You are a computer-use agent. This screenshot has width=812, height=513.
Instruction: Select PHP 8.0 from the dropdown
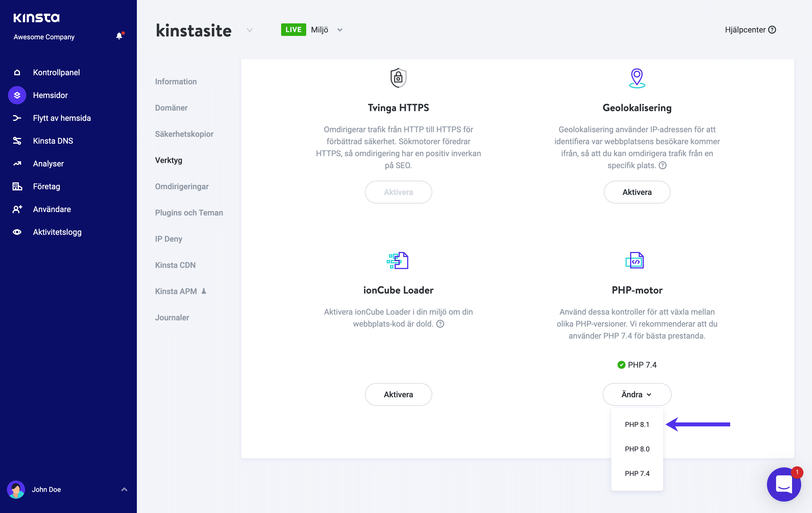[x=637, y=449]
